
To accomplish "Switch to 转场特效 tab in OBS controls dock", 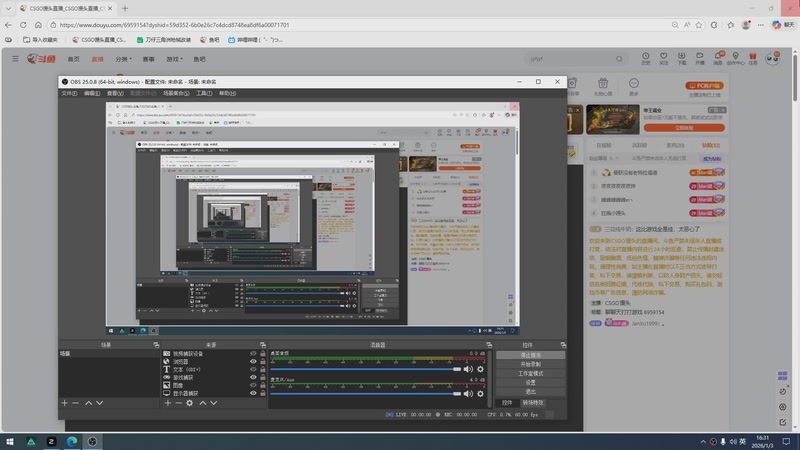I will [x=533, y=403].
